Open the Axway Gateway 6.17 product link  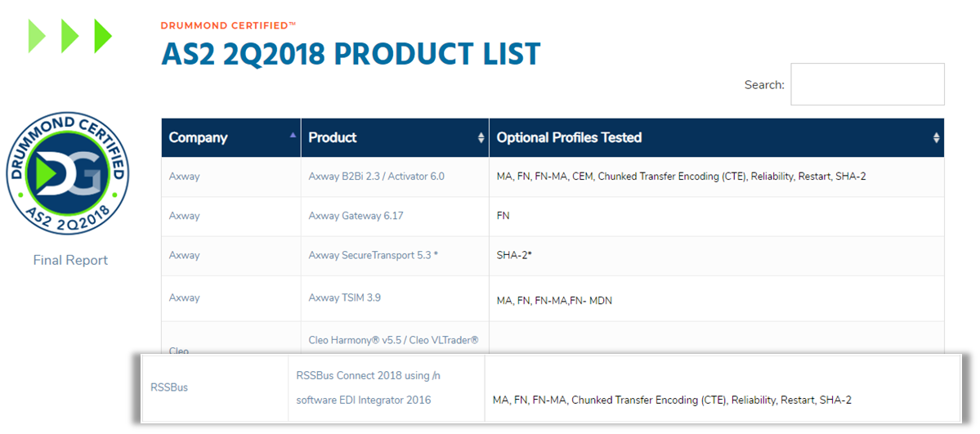click(x=356, y=216)
